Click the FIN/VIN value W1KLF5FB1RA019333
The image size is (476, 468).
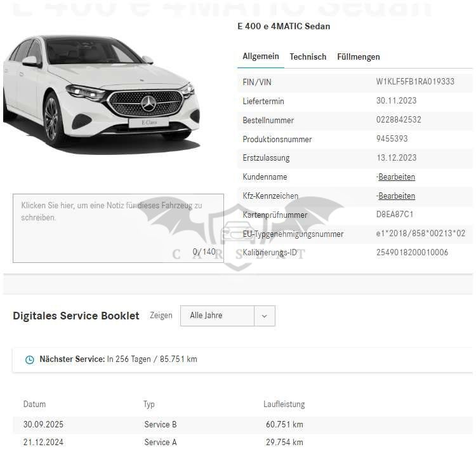[415, 82]
